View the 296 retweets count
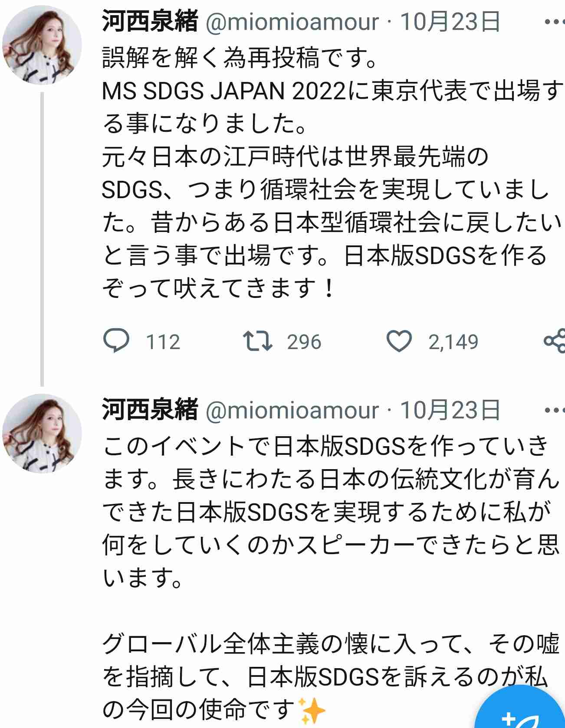The height and width of the screenshot is (728, 565). pyautogui.click(x=304, y=342)
